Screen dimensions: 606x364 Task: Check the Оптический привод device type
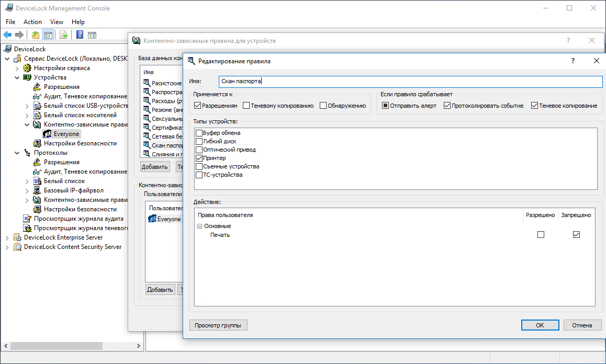[x=199, y=150]
